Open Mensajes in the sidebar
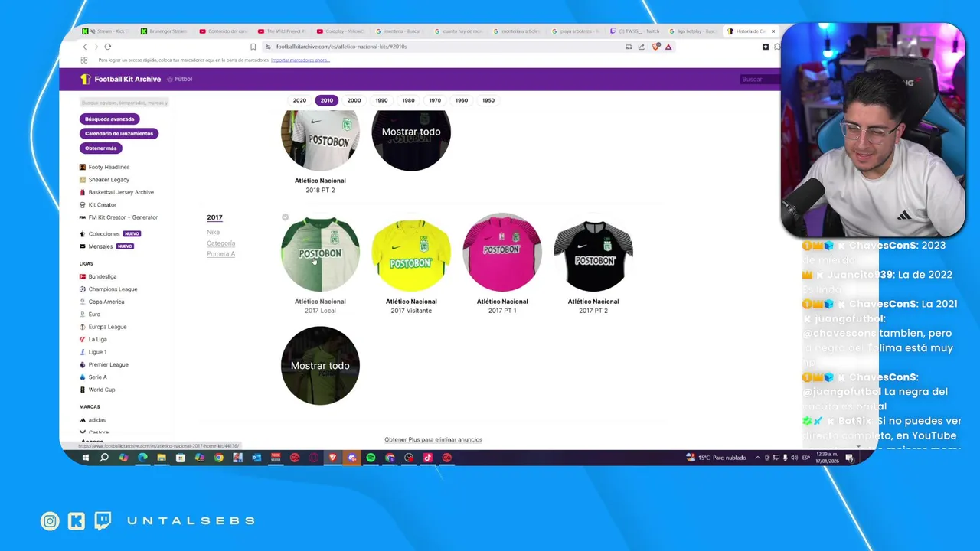This screenshot has width=980, height=551. coord(100,246)
